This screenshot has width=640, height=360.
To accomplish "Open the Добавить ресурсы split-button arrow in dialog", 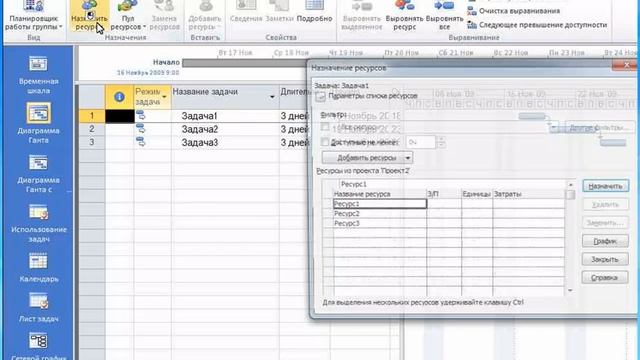I will click(408, 158).
